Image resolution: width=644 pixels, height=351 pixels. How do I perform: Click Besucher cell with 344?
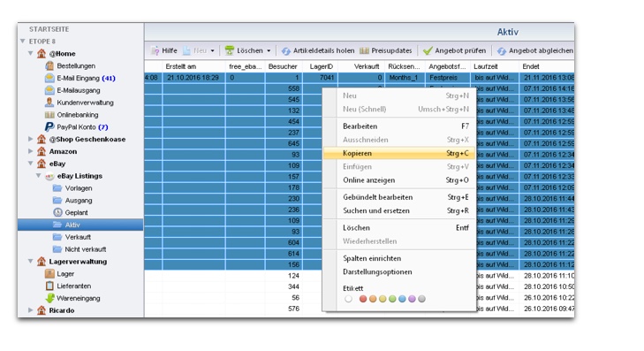point(284,286)
